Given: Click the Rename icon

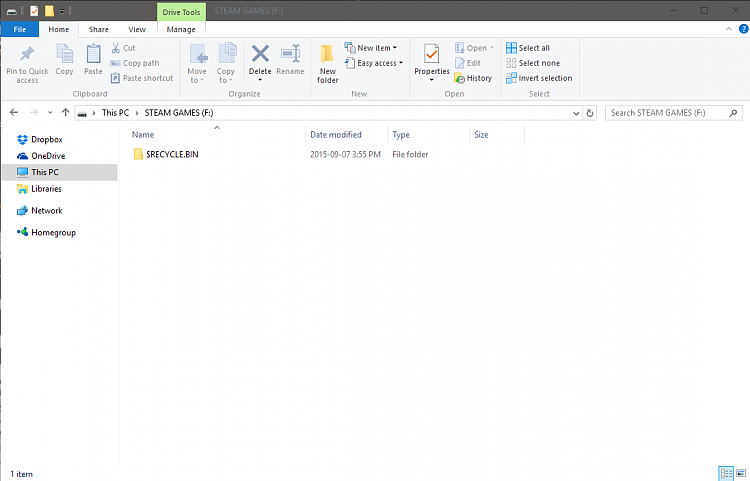Looking at the screenshot, I should tap(290, 54).
